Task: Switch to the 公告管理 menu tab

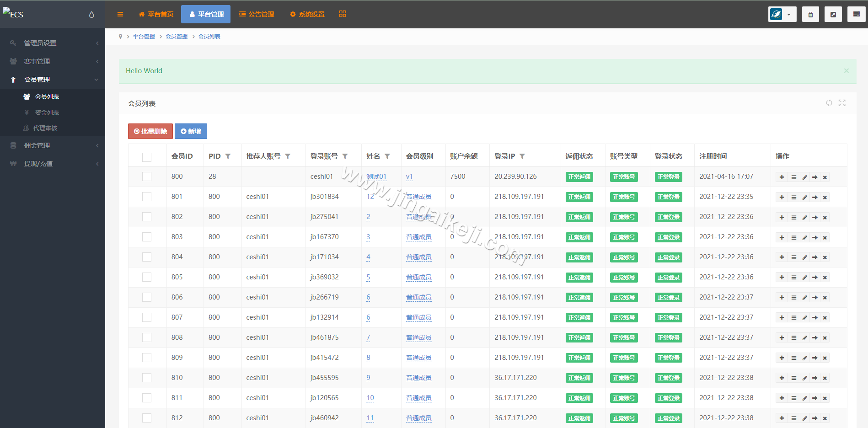Action: pyautogui.click(x=257, y=14)
